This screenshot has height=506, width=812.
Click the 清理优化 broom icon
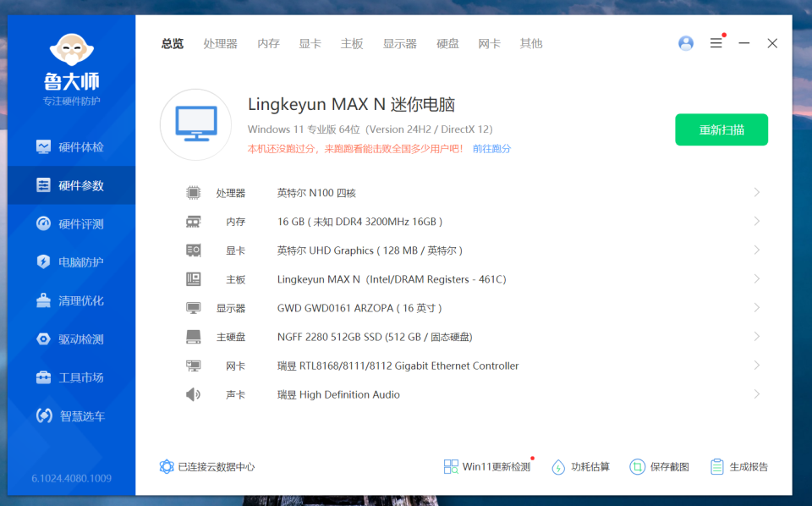tap(43, 300)
